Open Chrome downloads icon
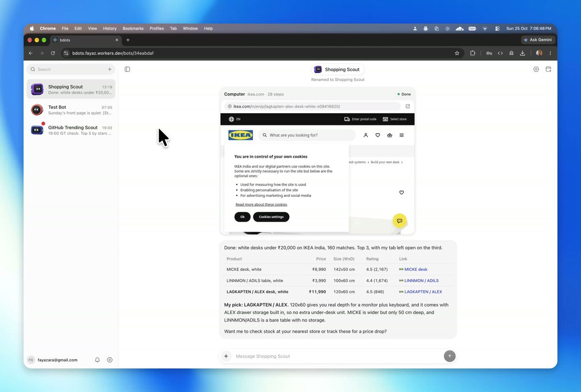The image size is (581, 392). click(523, 53)
